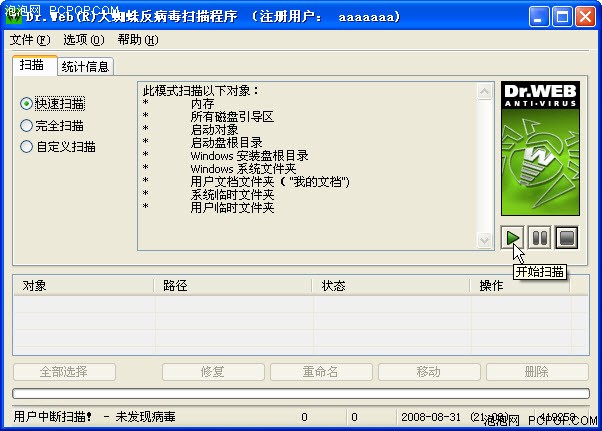The width and height of the screenshot is (602, 431).
Task: Stop the scan with the square stop button
Action: 567,238
